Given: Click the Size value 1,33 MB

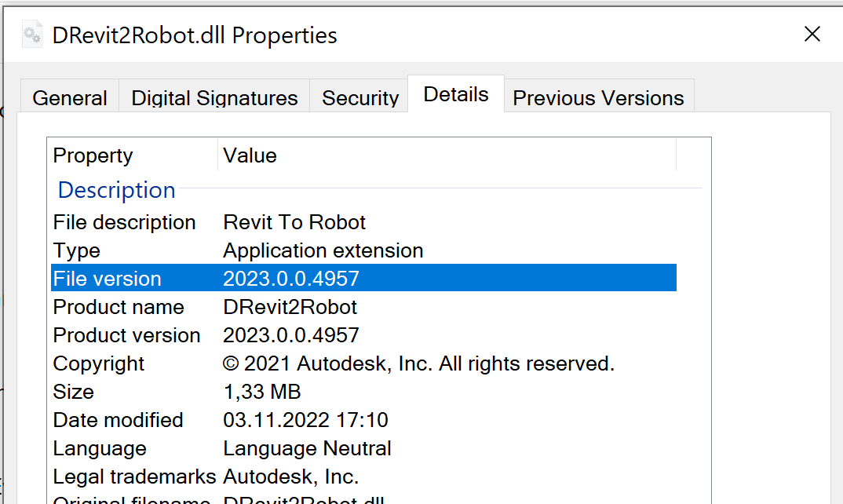Looking at the screenshot, I should [262, 392].
